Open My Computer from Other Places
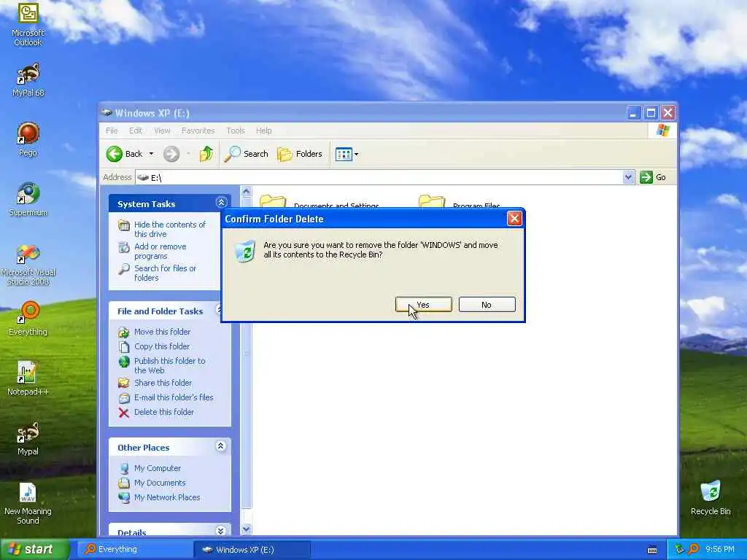The image size is (747, 560). (x=158, y=468)
